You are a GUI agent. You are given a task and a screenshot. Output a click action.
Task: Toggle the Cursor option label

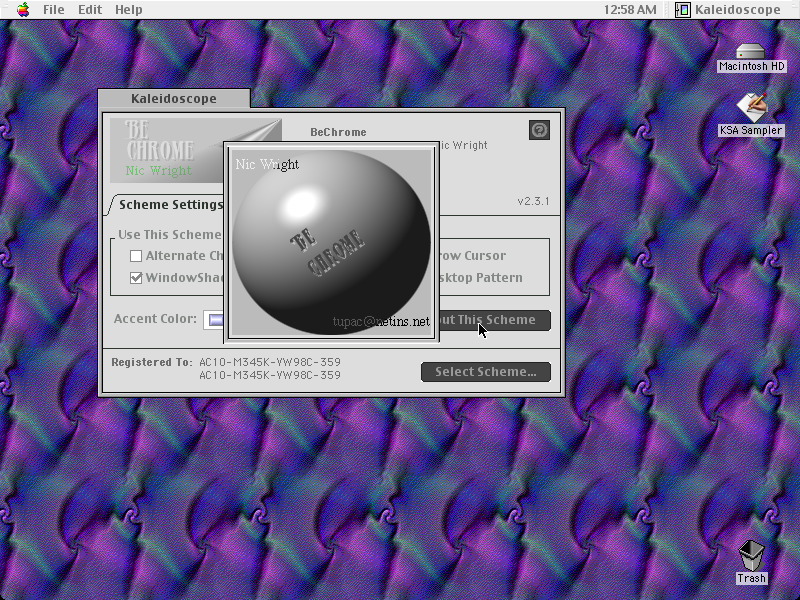coord(472,256)
